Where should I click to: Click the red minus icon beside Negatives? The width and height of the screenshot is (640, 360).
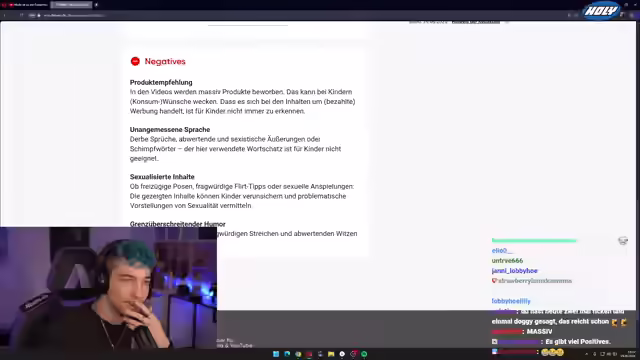pos(135,61)
